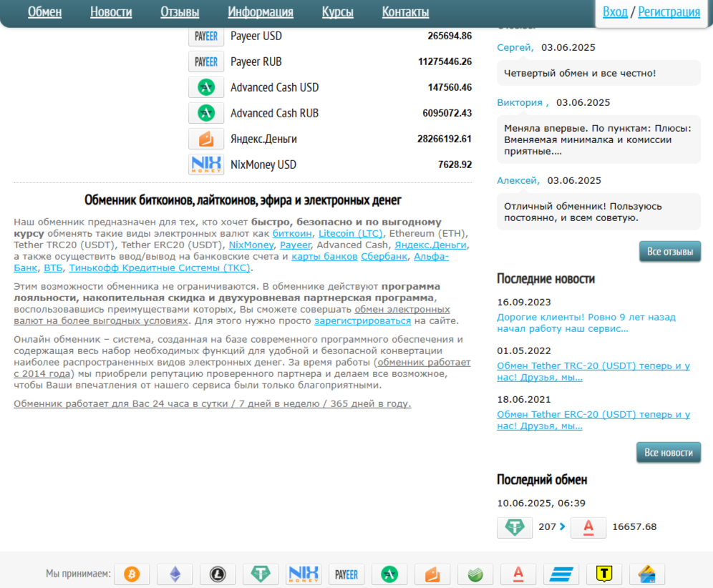Click the Payeer USD logo icon

(206, 36)
